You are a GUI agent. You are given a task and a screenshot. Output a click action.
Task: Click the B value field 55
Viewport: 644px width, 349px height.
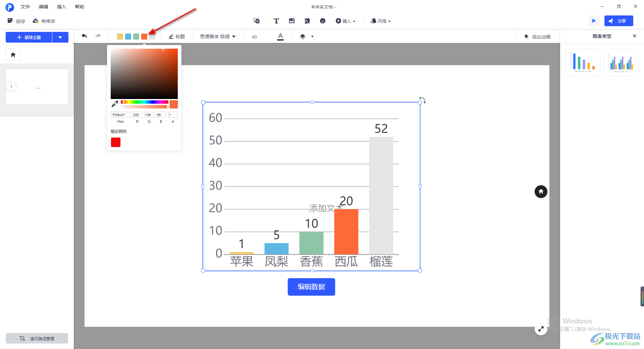161,115
